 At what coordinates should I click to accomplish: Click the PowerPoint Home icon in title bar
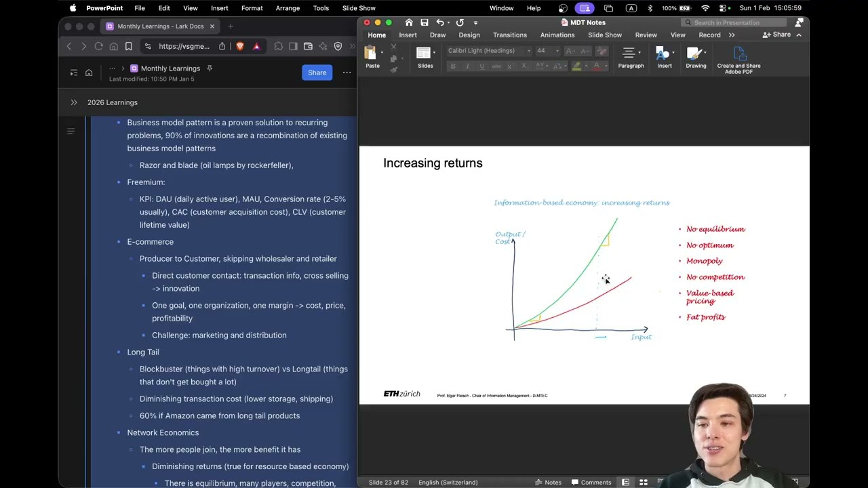point(408,22)
